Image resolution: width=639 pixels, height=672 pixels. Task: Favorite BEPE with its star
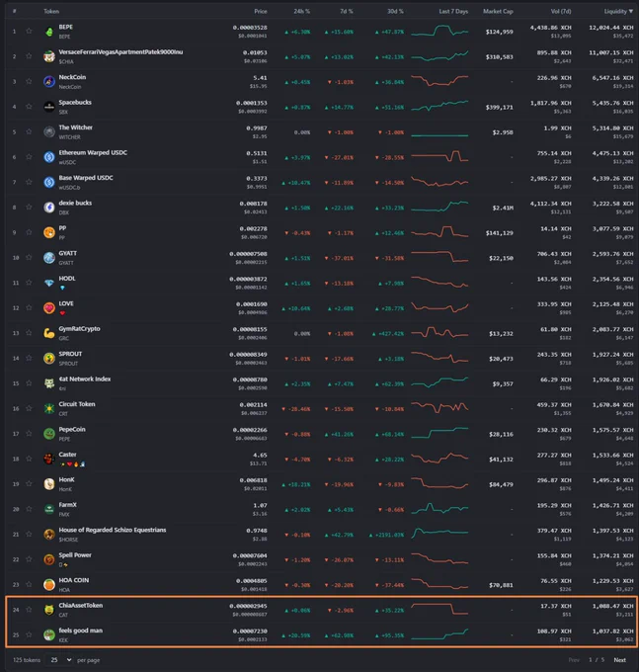29,31
